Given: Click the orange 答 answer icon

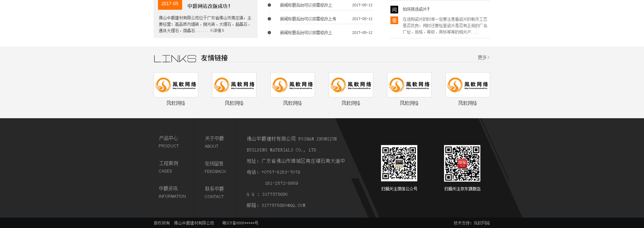Looking at the screenshot, I should click(394, 20).
